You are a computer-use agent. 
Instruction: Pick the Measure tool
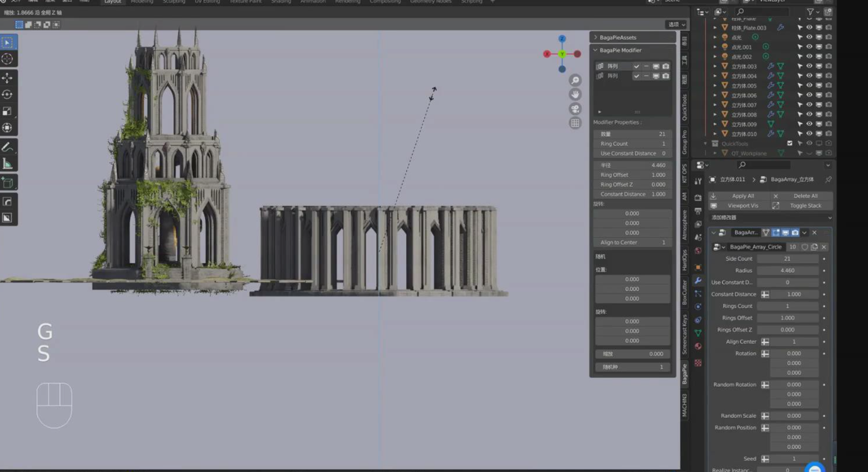[7, 164]
